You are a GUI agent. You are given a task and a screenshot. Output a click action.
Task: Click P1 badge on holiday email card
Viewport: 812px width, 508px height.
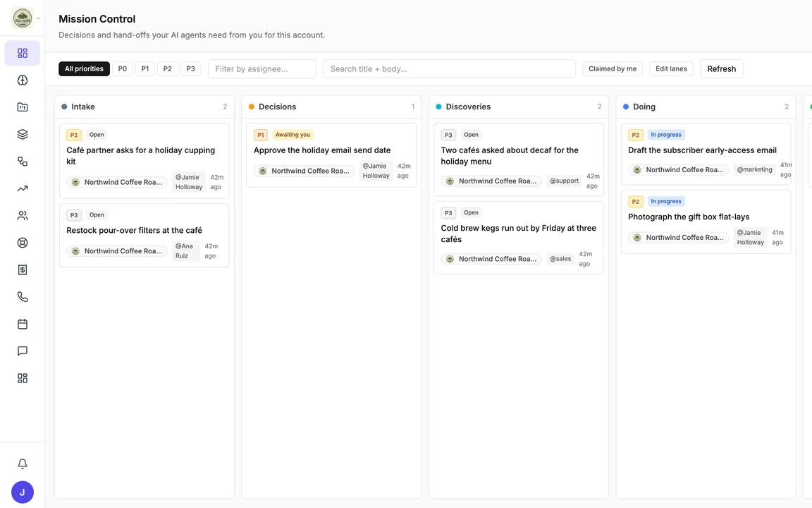[x=261, y=135]
